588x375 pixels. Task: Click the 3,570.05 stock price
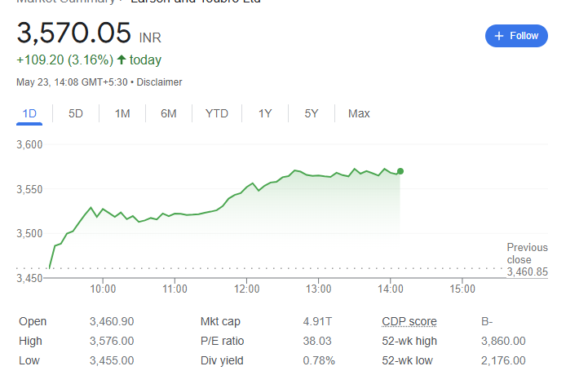point(74,33)
